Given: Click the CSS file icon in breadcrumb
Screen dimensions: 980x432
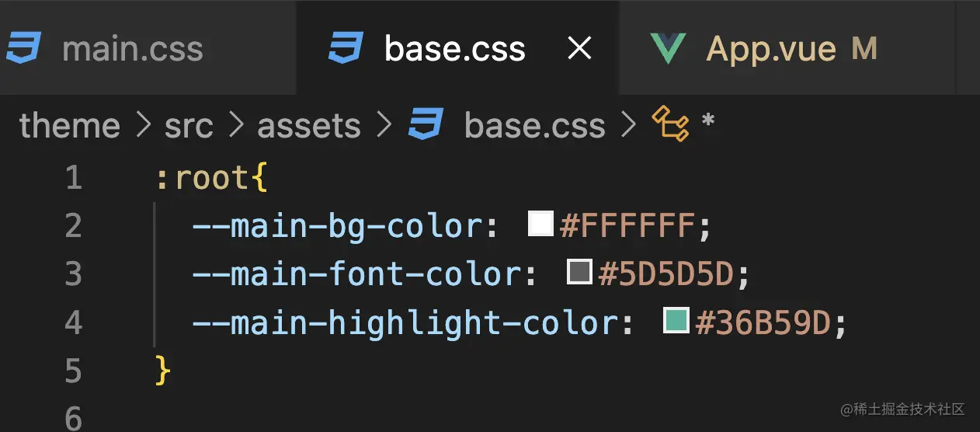Looking at the screenshot, I should (x=426, y=125).
